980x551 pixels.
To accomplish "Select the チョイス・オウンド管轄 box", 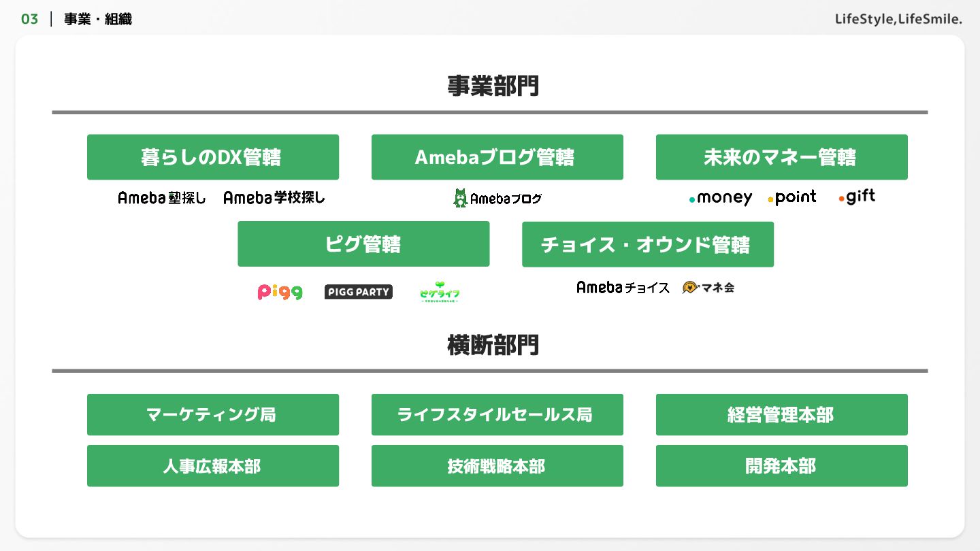I will pos(647,244).
